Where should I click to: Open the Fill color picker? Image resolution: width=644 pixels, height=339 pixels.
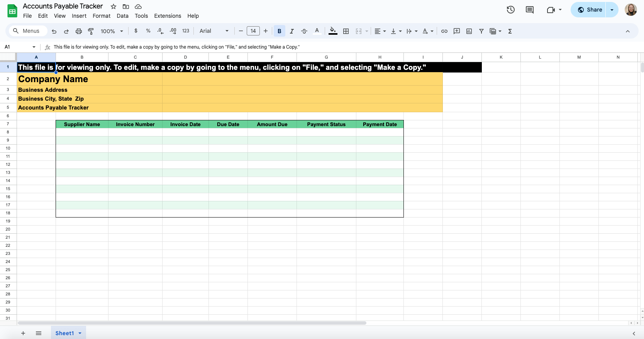tap(333, 31)
